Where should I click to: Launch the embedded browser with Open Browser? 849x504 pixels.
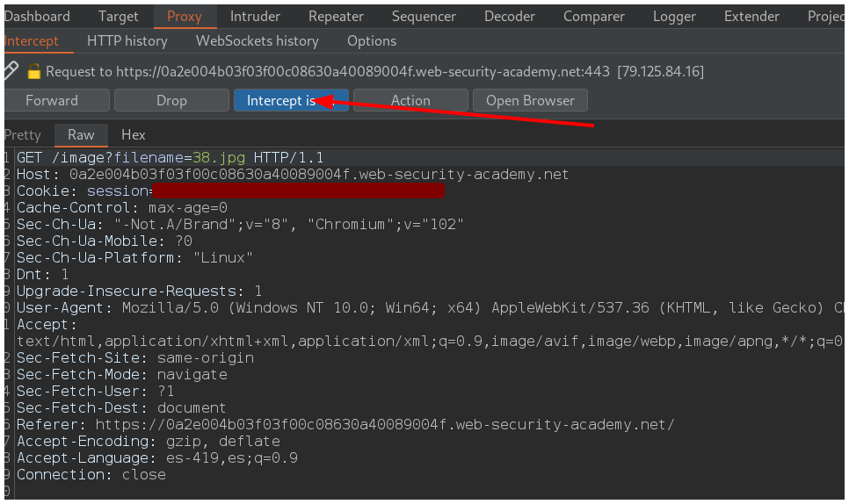tap(530, 101)
